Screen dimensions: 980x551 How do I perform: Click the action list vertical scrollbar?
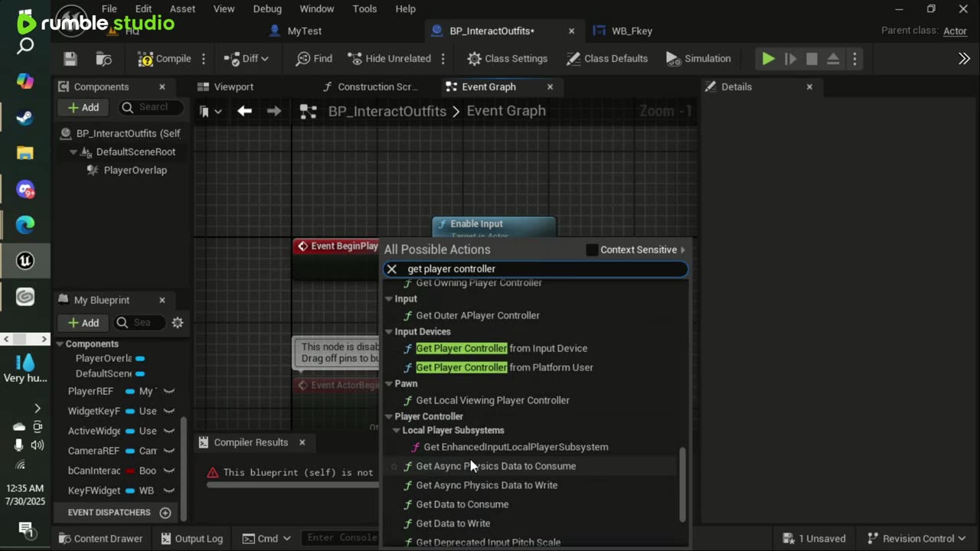click(x=682, y=484)
